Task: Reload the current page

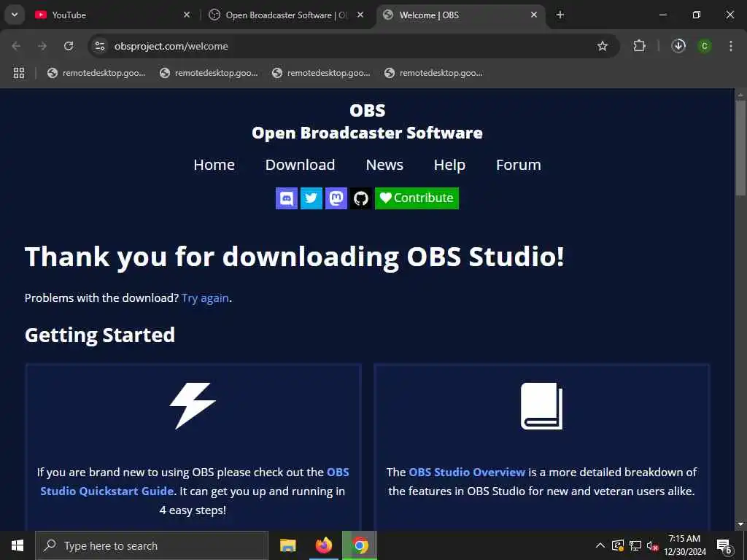Action: (x=69, y=46)
